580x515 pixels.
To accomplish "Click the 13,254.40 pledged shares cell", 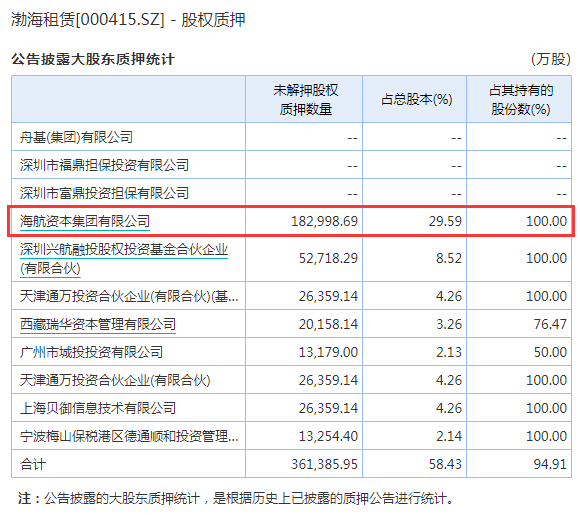I will 328,436.
